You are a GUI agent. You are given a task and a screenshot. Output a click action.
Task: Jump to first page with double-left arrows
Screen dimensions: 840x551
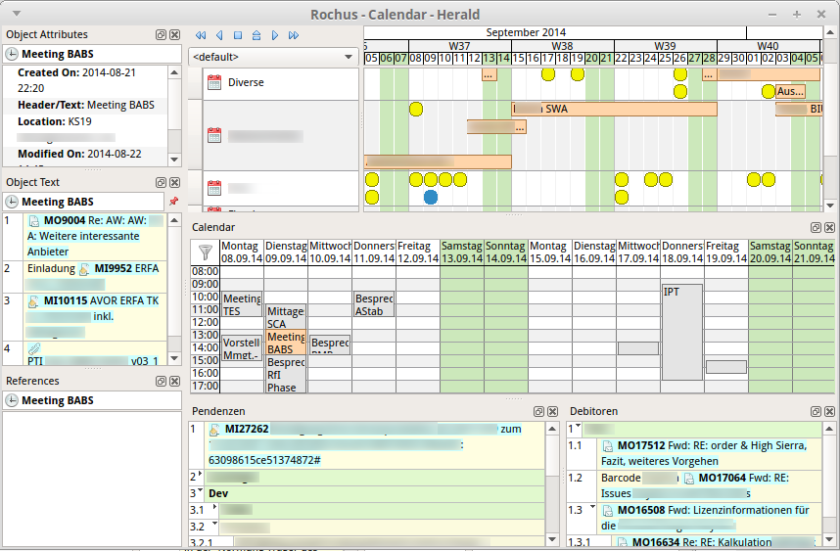[201, 35]
